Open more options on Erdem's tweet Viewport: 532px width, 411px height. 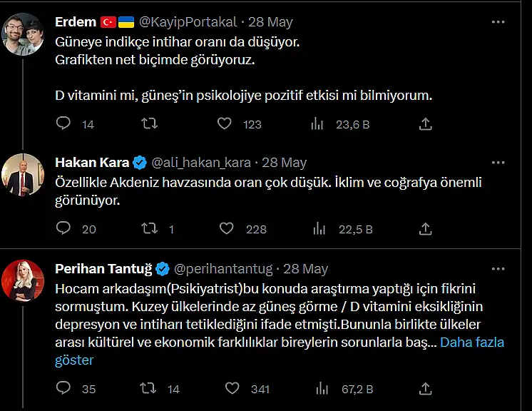[x=498, y=22]
